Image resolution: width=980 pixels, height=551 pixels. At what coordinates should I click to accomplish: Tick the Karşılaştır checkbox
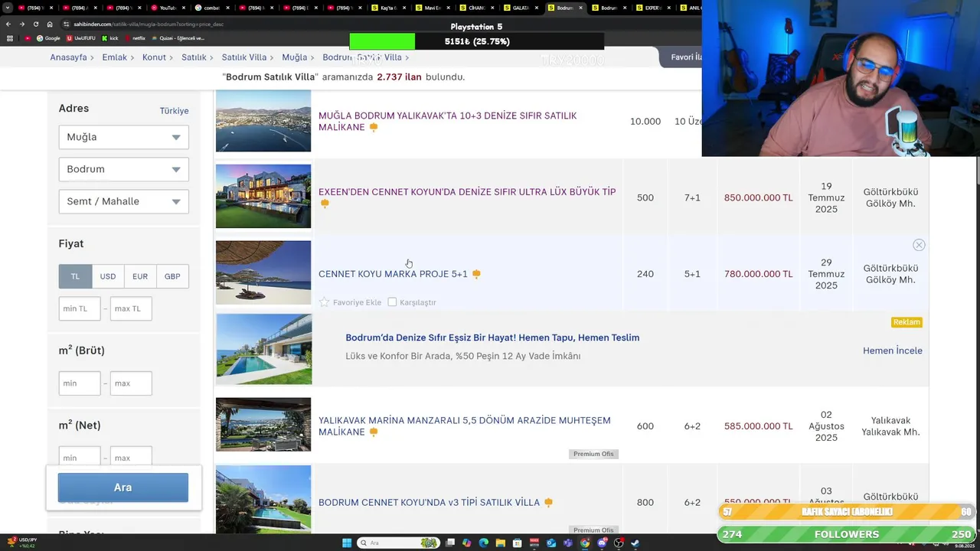[x=392, y=302]
